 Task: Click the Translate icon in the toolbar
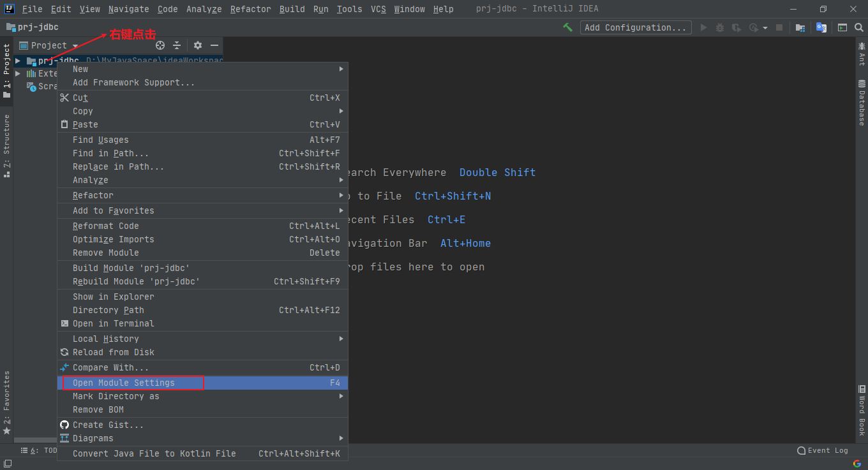821,27
